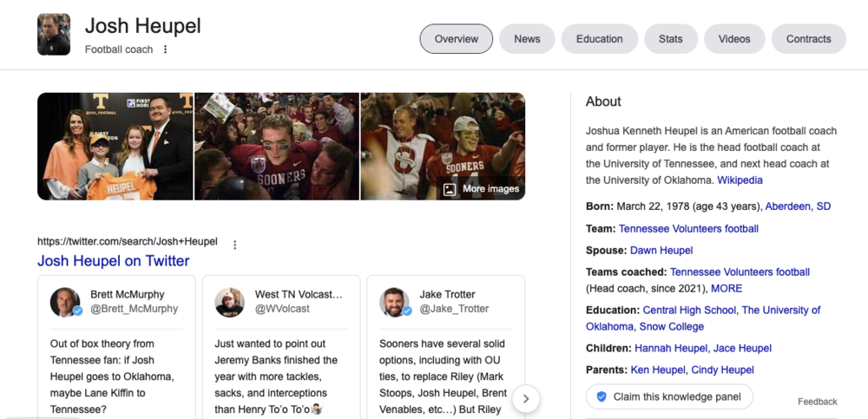Open the family photo with orange jersey
The width and height of the screenshot is (868, 419).
tap(115, 147)
